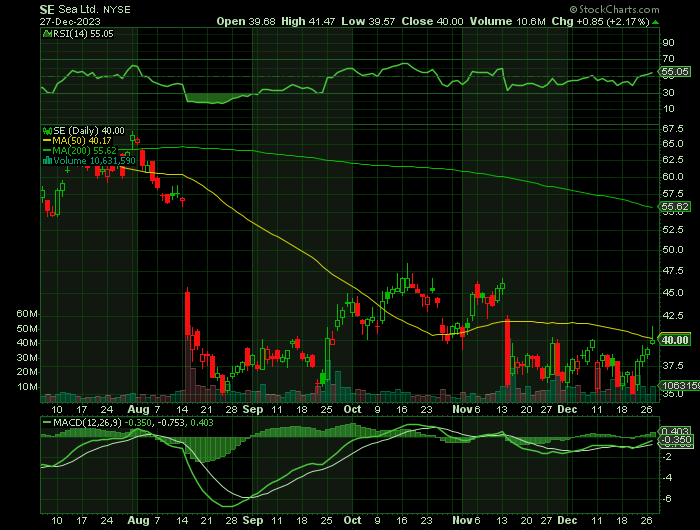Click the 50.0 price axis label
The height and width of the screenshot is (530, 700).
click(x=672, y=250)
